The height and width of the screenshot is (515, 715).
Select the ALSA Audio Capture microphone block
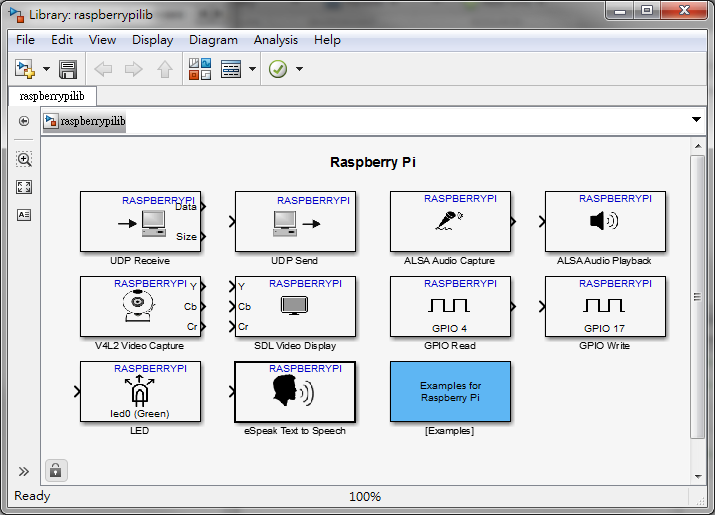pyautogui.click(x=450, y=222)
